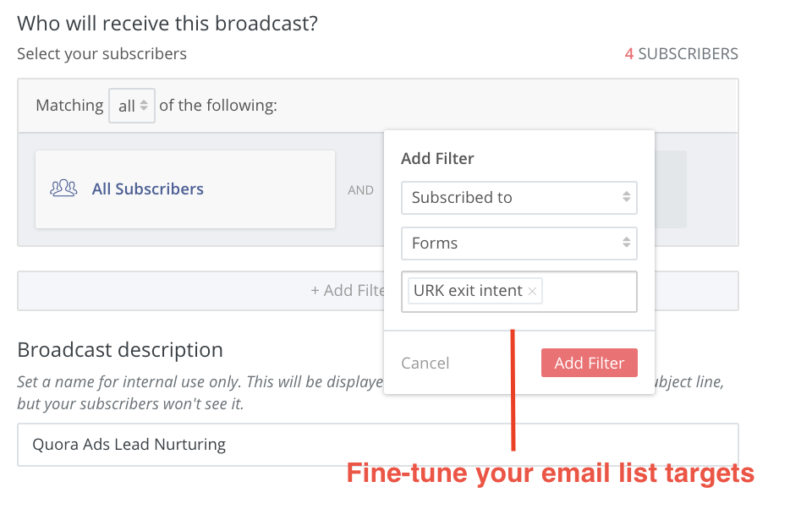The height and width of the screenshot is (509, 812).
Task: Click inside the form tags input field
Action: pos(589,292)
